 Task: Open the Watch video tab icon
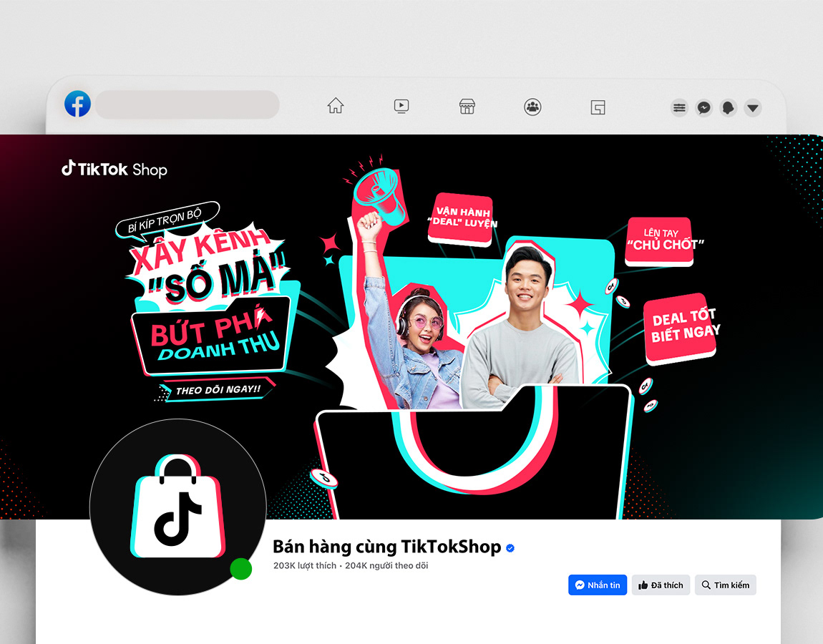(401, 107)
